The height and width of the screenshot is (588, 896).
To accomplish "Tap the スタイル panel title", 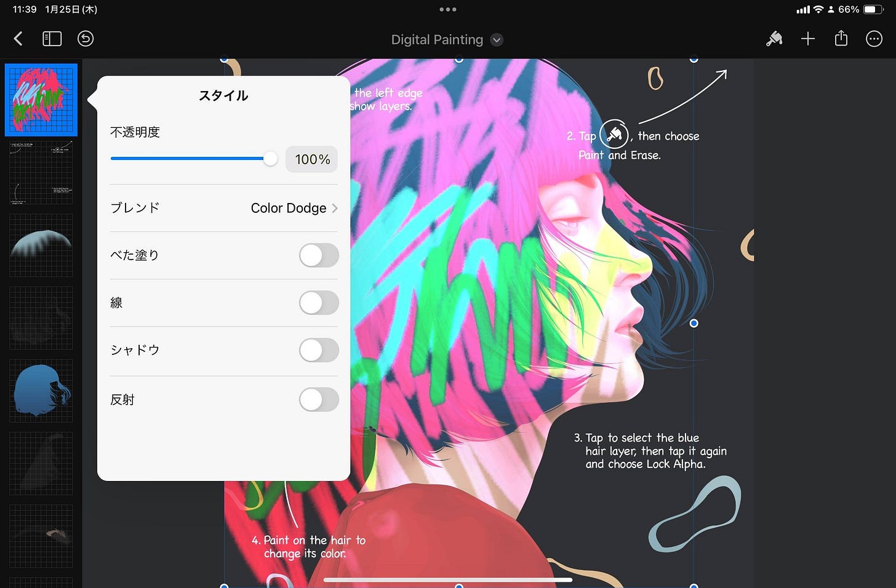I will pyautogui.click(x=223, y=95).
